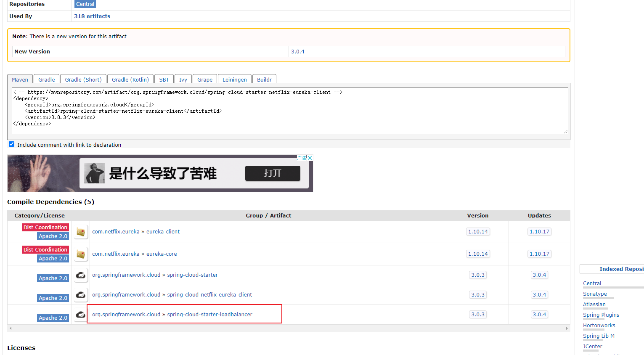This screenshot has width=644, height=355.
Task: Click update version 1.10.17 in the eureka-core row
Action: pos(540,254)
